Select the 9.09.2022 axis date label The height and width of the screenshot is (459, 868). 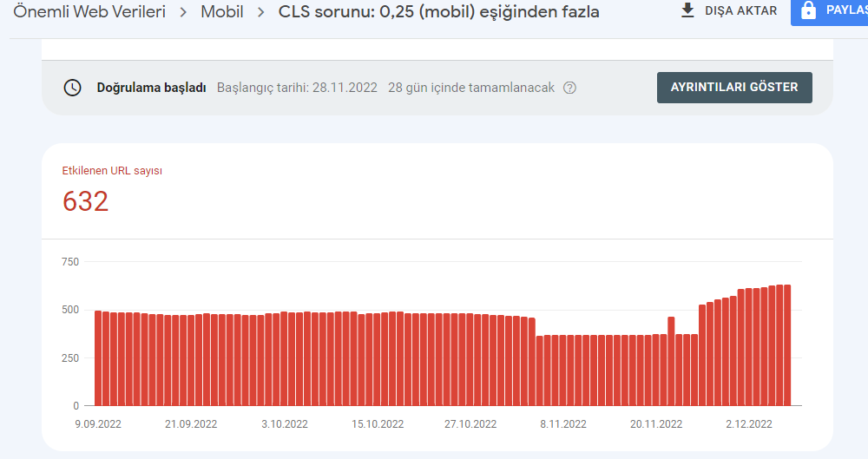pos(98,424)
